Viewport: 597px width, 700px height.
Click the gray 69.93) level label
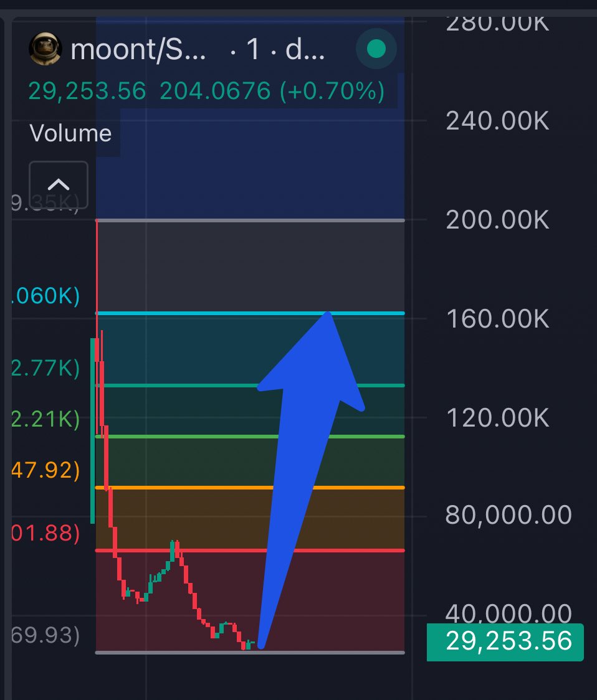pyautogui.click(x=45, y=635)
